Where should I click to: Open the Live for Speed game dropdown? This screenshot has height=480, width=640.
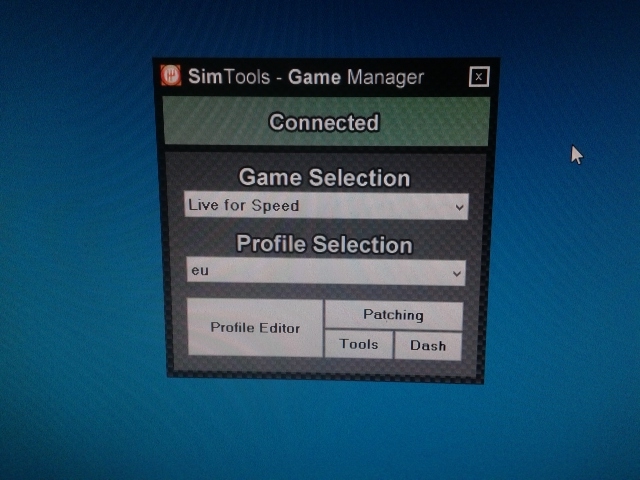pyautogui.click(x=326, y=206)
